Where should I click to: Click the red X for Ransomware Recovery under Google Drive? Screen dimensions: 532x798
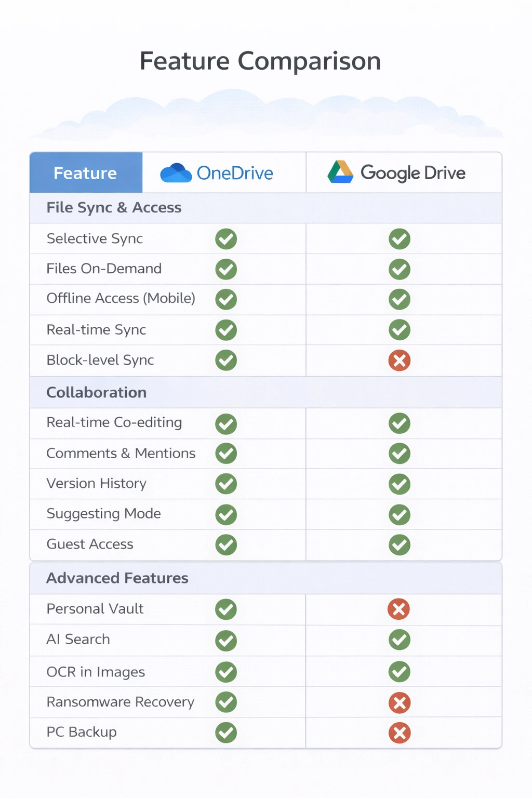(399, 702)
